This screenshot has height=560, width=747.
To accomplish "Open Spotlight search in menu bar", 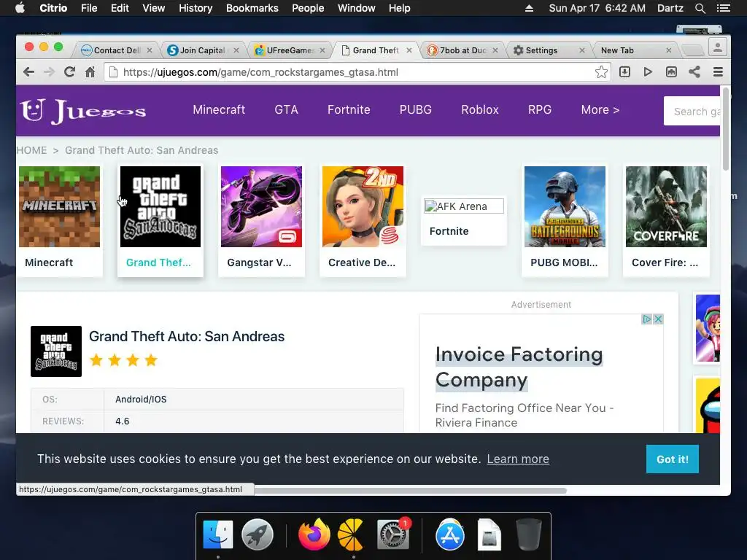I will [x=700, y=8].
